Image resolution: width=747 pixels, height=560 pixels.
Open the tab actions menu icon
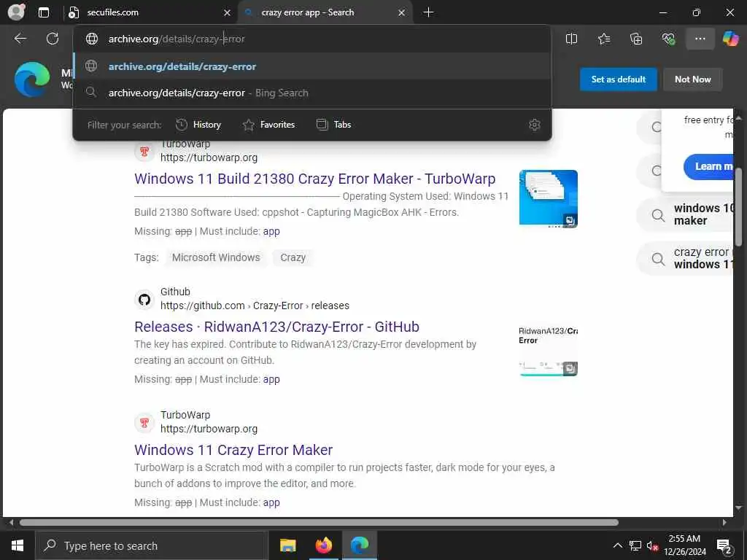43,12
